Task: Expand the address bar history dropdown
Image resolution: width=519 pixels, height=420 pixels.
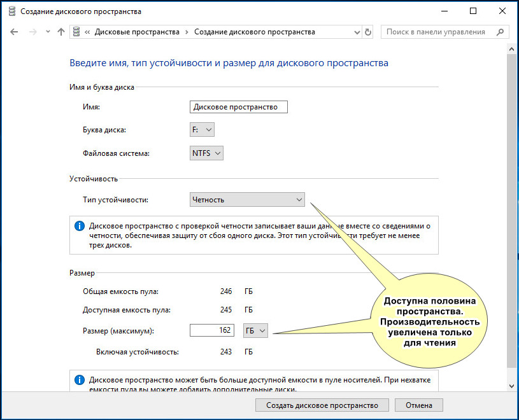Action: 357,32
